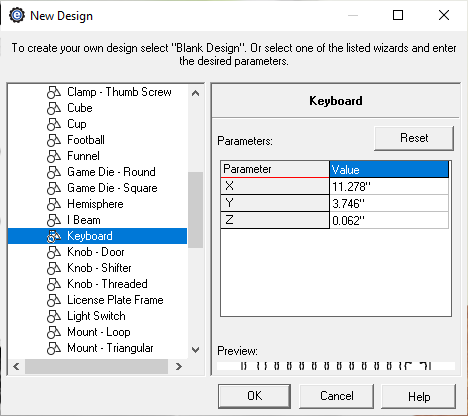Cancel the New Design dialog
The height and width of the screenshot is (416, 468).
point(336,396)
